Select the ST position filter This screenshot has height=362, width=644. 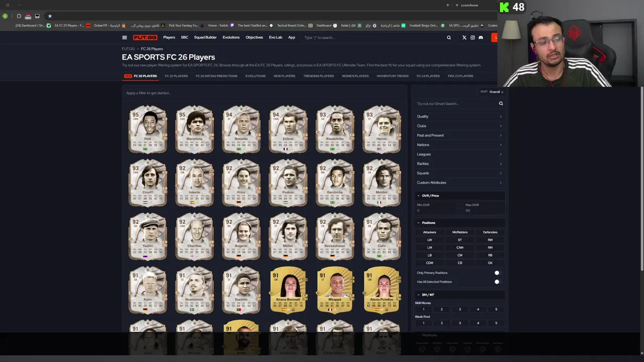(460, 240)
